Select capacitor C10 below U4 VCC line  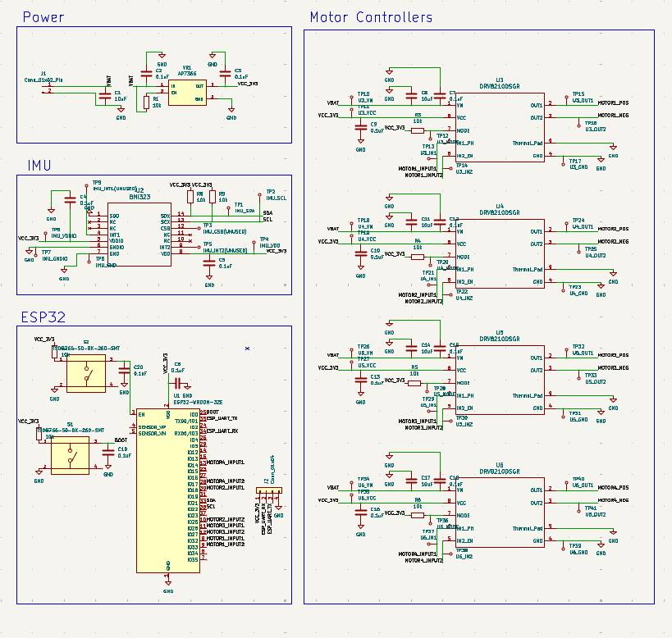[x=361, y=254]
